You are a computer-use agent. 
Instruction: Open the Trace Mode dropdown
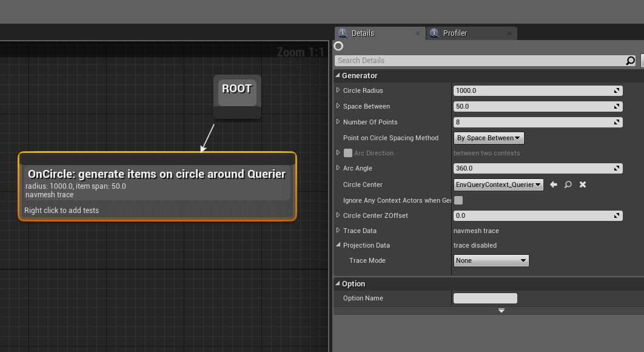pyautogui.click(x=491, y=260)
